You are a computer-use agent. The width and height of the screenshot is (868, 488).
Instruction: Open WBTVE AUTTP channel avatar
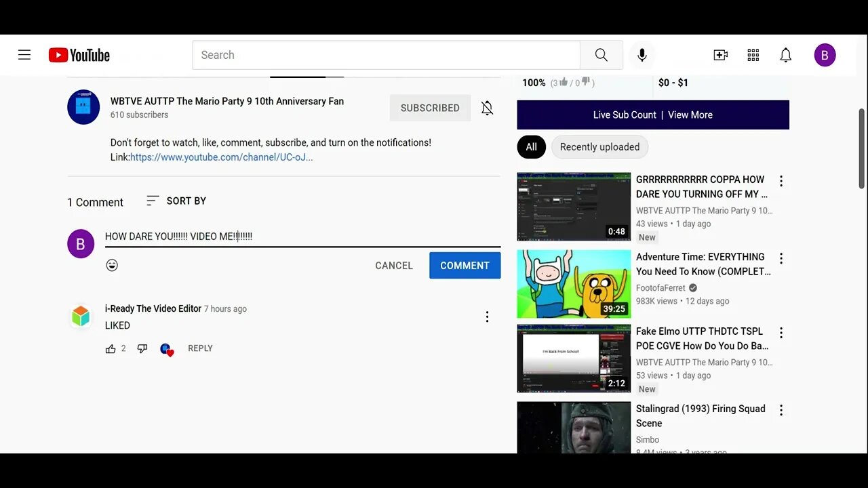click(83, 107)
